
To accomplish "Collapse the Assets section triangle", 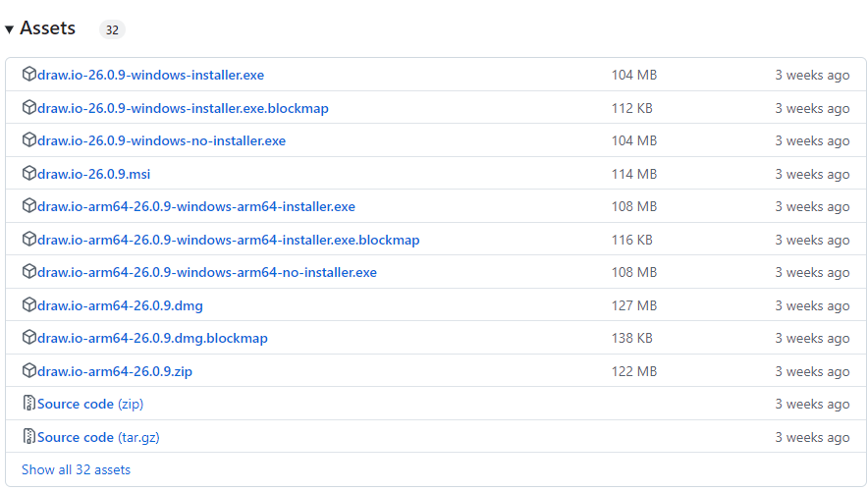I will tap(9, 29).
